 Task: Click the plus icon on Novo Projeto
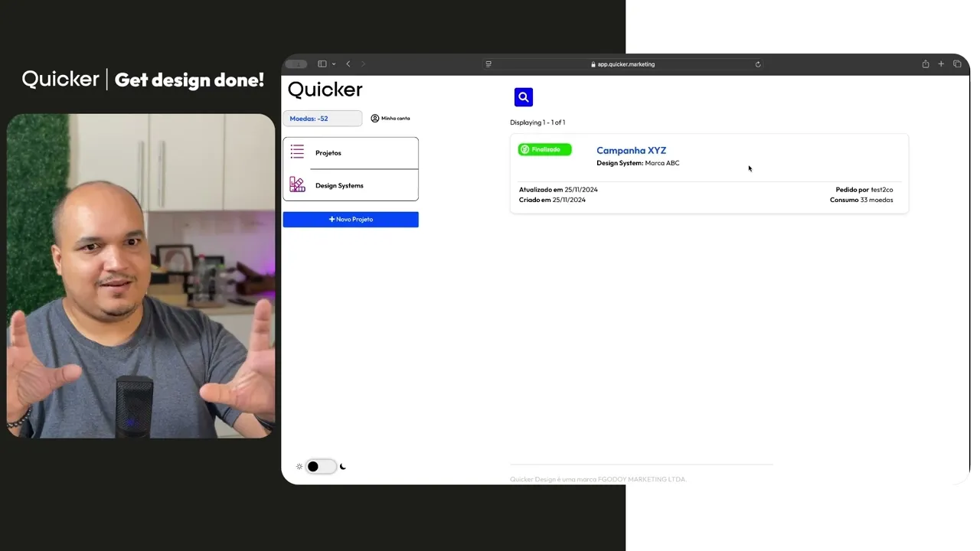pyautogui.click(x=332, y=220)
